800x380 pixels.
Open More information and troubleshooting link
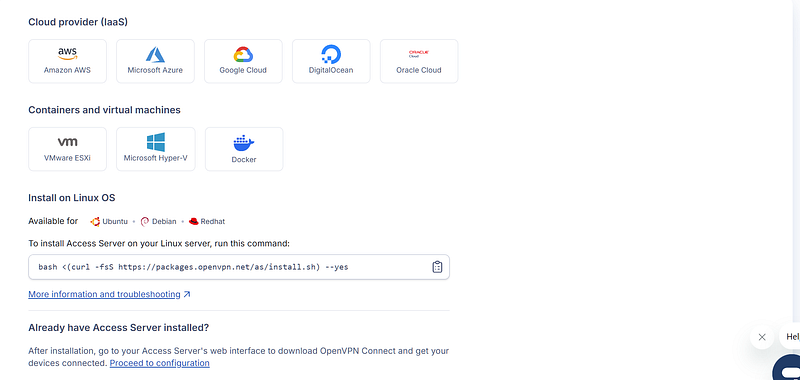(x=104, y=294)
